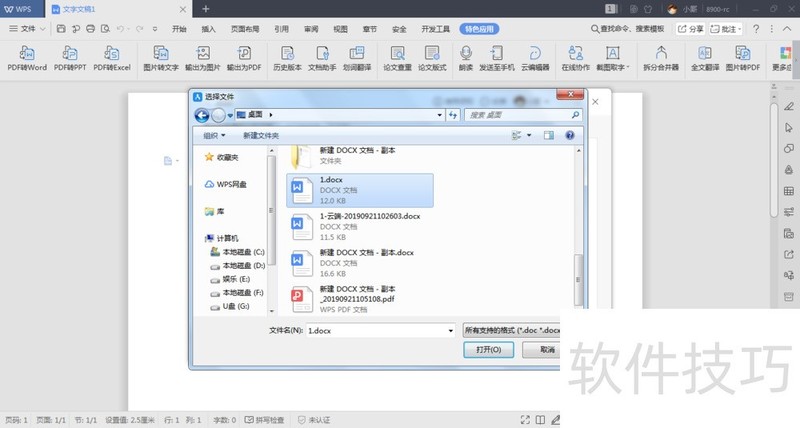This screenshot has height=428, width=800.
Task: Expand the customize quick access toolbar arrow
Action: tap(155, 29)
